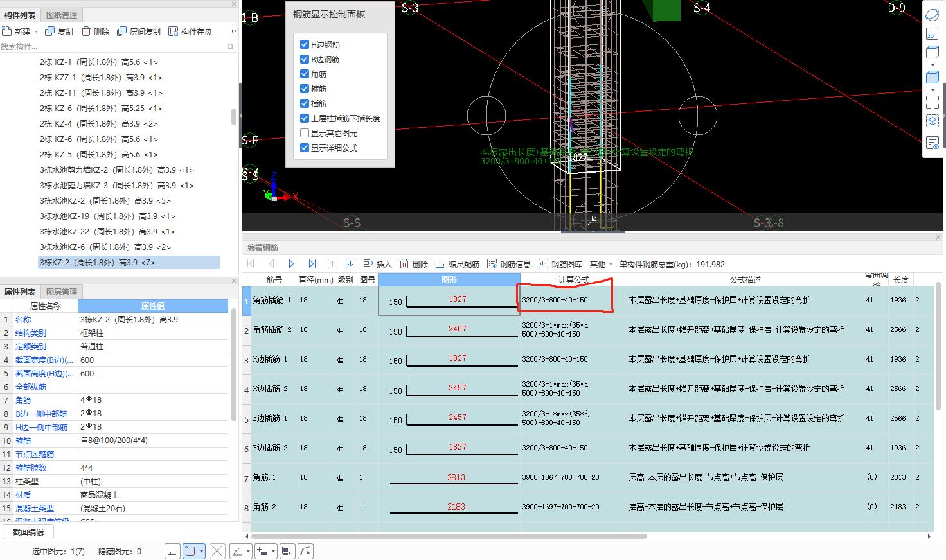Open 钢筋图库 rebar shape library
946x560 pixels.
560,264
